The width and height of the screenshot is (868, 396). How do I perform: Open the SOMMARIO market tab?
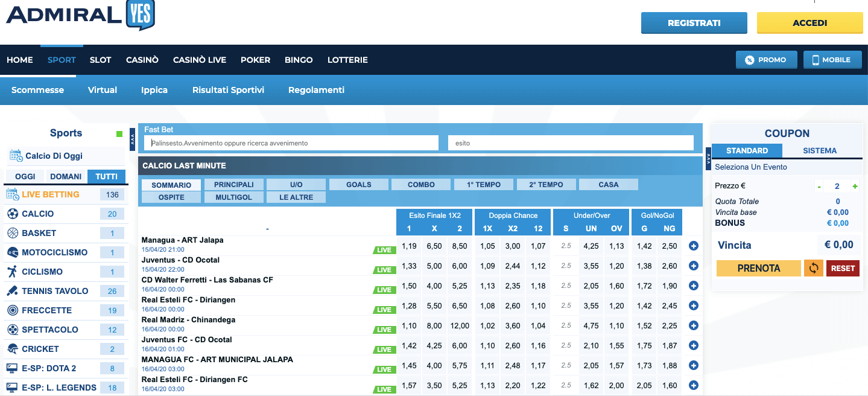tap(171, 185)
